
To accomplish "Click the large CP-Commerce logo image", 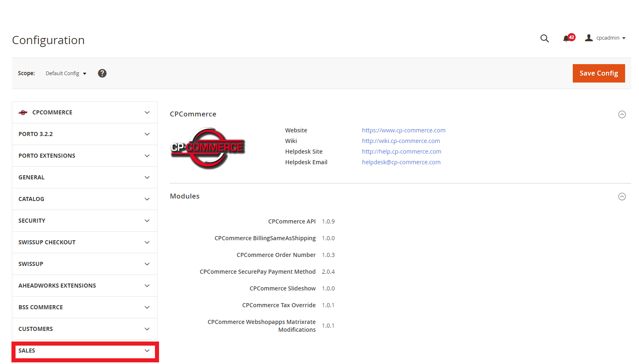I will point(208,148).
